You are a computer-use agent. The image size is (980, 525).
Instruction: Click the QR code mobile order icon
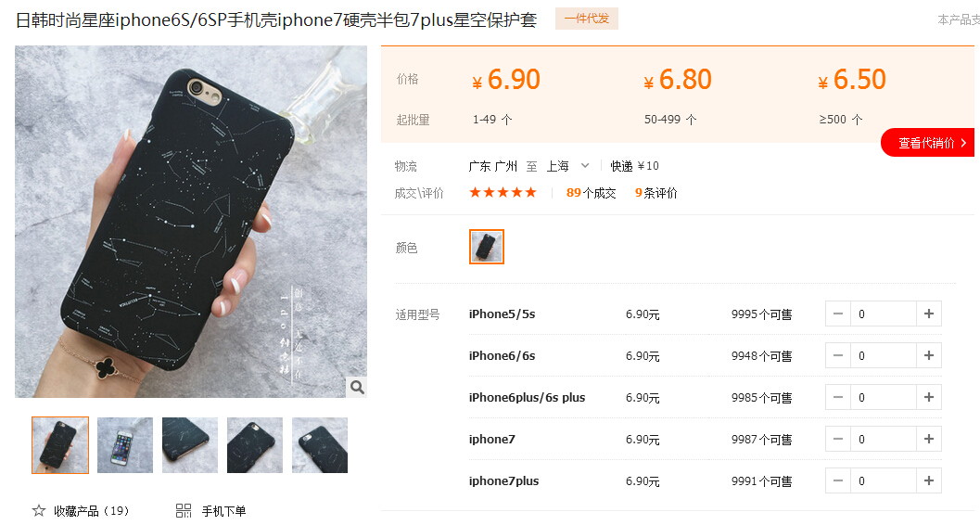tap(184, 511)
